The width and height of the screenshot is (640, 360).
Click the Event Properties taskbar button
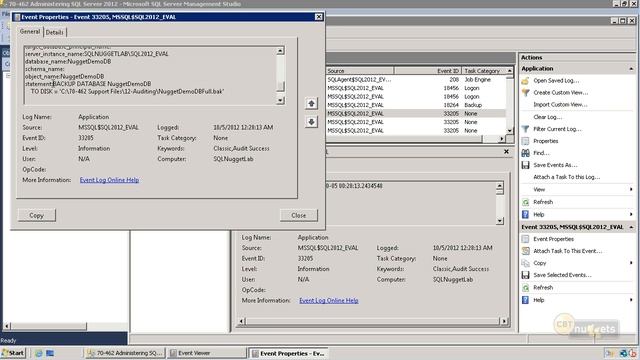tap(289, 353)
